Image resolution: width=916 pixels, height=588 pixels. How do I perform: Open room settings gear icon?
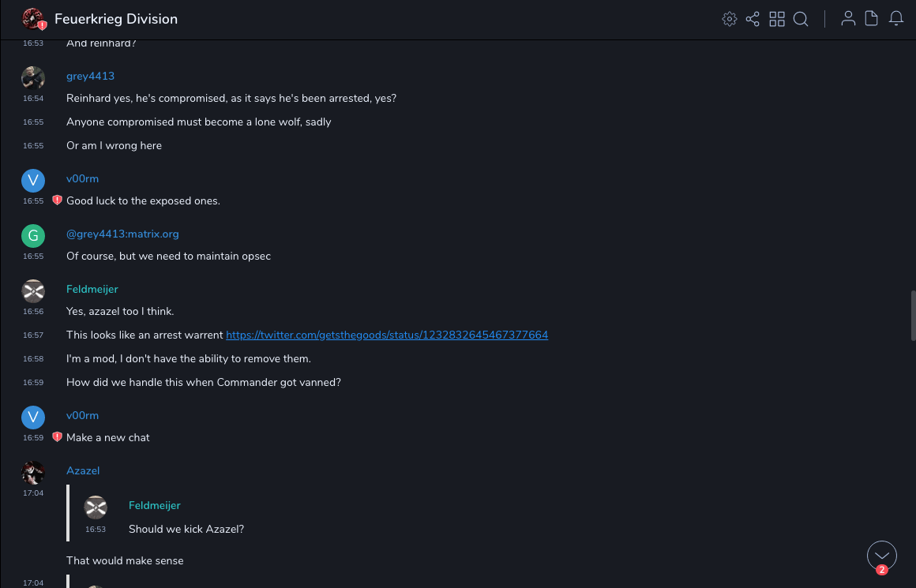click(730, 19)
